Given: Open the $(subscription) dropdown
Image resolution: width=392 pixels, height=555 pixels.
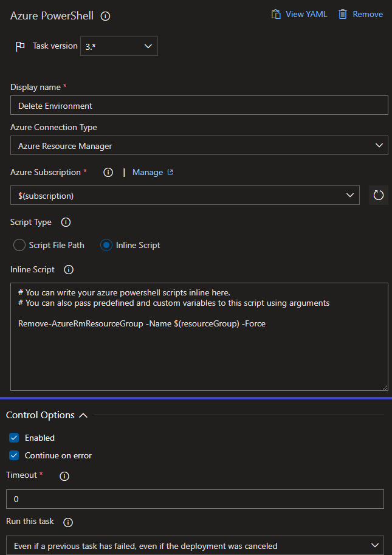Looking at the screenshot, I should [185, 195].
